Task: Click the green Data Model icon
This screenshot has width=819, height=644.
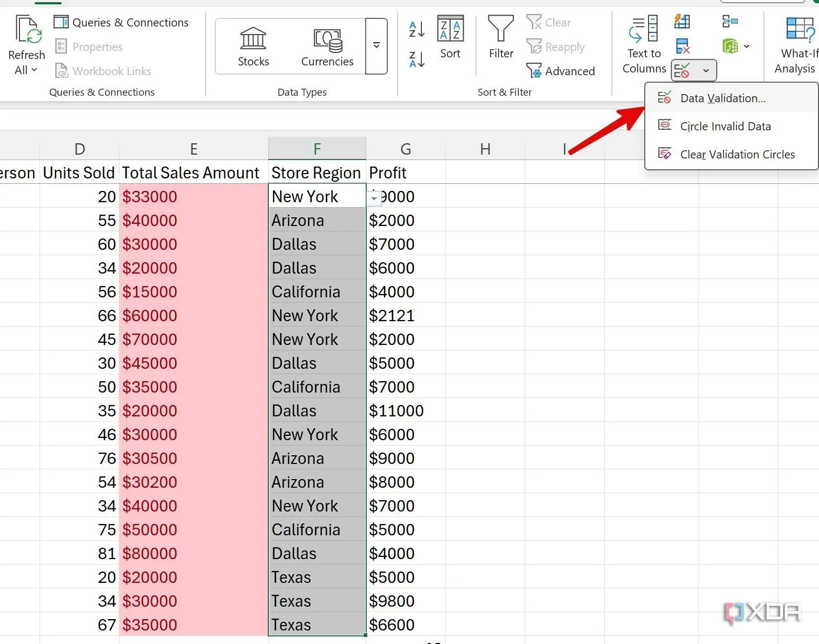Action: pyautogui.click(x=730, y=47)
